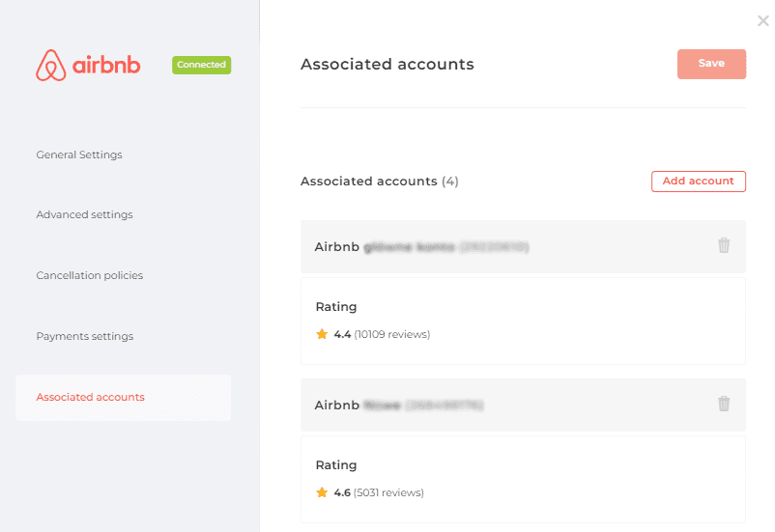
Task: Click the Airbnb logo
Action: [x=88, y=65]
